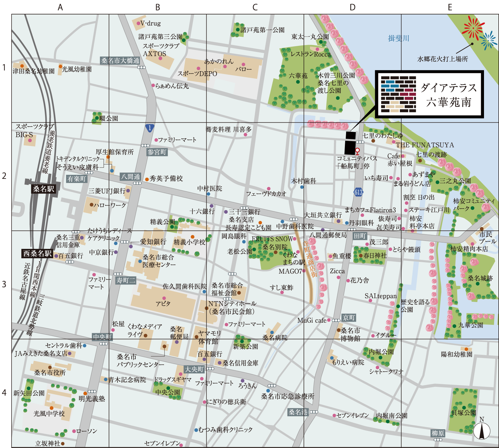Viewport: 499px width, 448px height.
Task: Click the black property building marker
Action: pos(350,143)
